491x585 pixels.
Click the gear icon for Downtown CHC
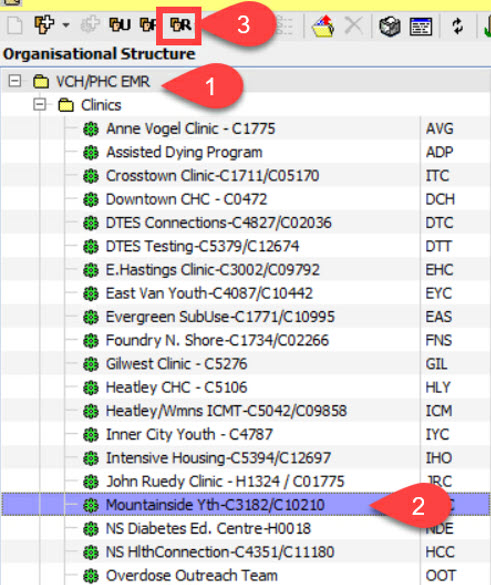coord(91,200)
